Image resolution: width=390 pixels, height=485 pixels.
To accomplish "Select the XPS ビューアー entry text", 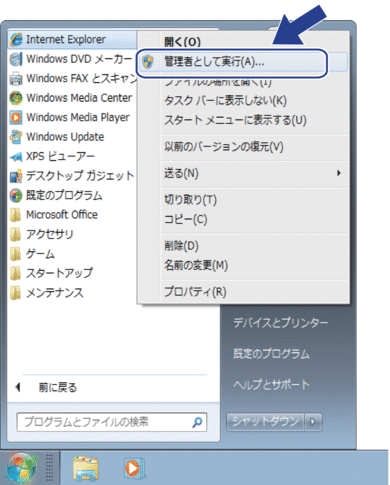I will pyautogui.click(x=61, y=157).
